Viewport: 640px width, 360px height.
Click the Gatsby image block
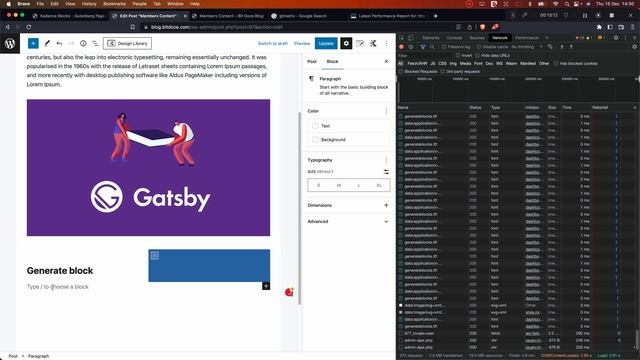tap(148, 168)
